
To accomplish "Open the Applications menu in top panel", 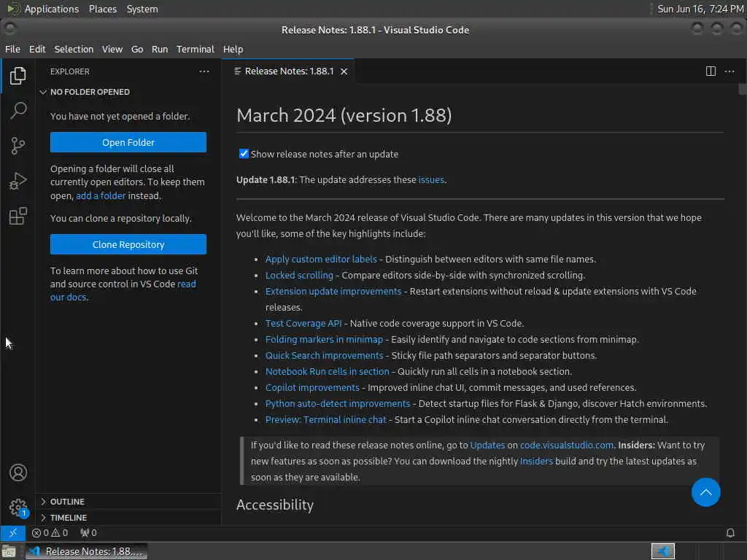I will click(52, 9).
